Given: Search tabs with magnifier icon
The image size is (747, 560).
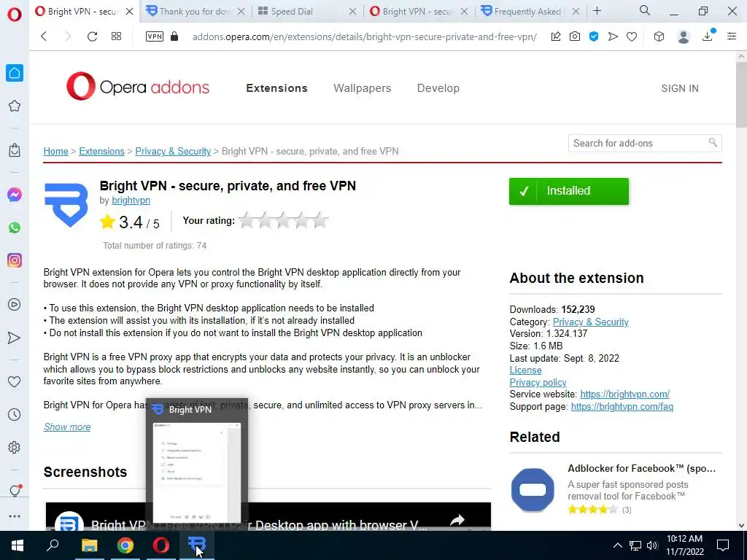Looking at the screenshot, I should (x=645, y=10).
